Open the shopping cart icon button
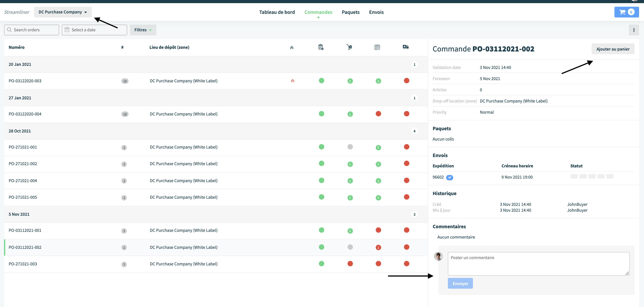 click(626, 12)
